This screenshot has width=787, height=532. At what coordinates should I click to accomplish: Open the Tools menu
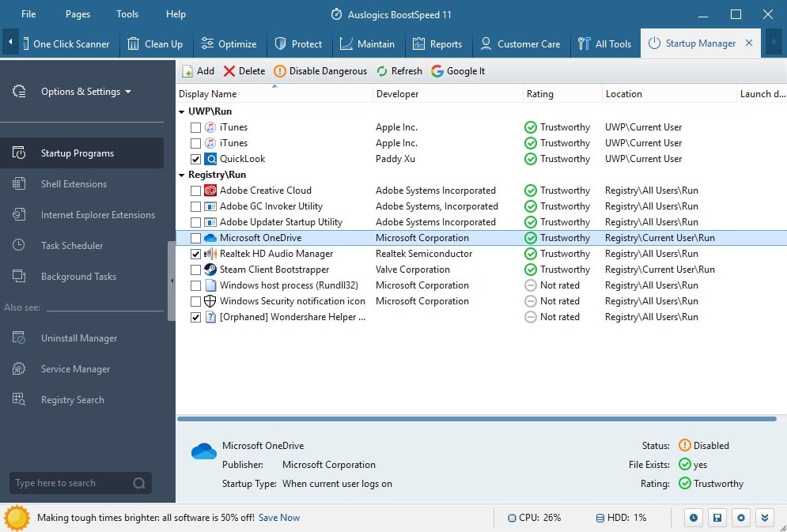(127, 14)
